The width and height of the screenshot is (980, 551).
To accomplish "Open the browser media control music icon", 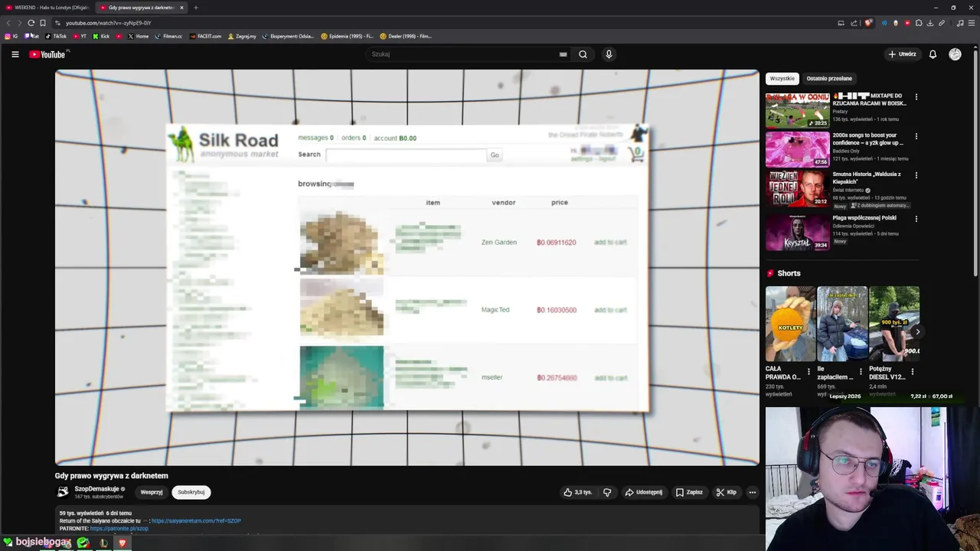I will click(x=960, y=23).
